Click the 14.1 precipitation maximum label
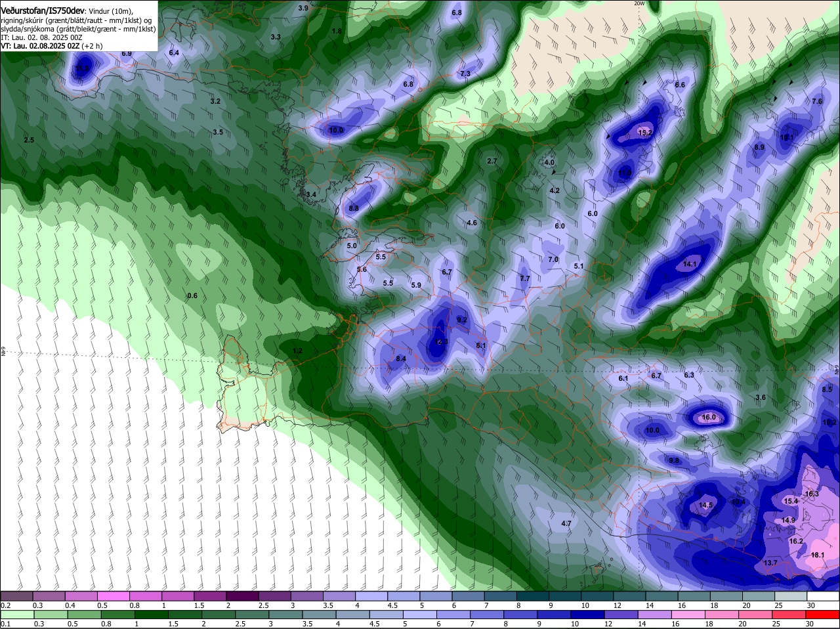Viewport: 840px width, 629px height. pos(690,264)
